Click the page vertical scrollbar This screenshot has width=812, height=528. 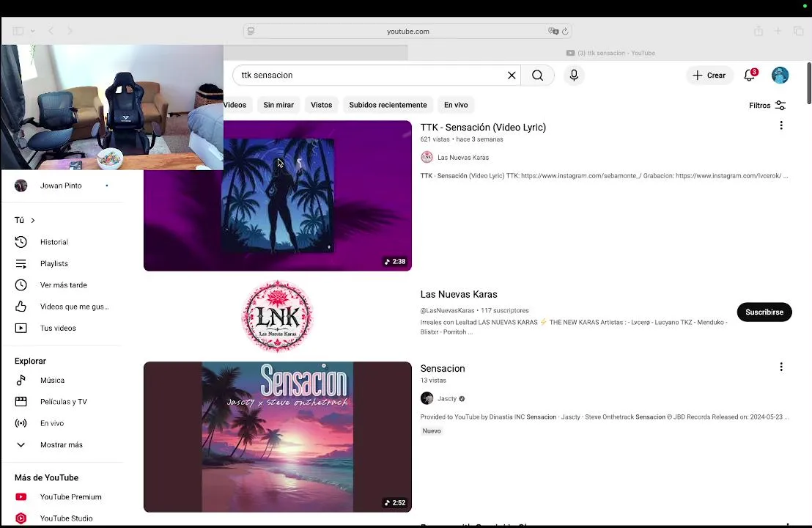[x=809, y=84]
